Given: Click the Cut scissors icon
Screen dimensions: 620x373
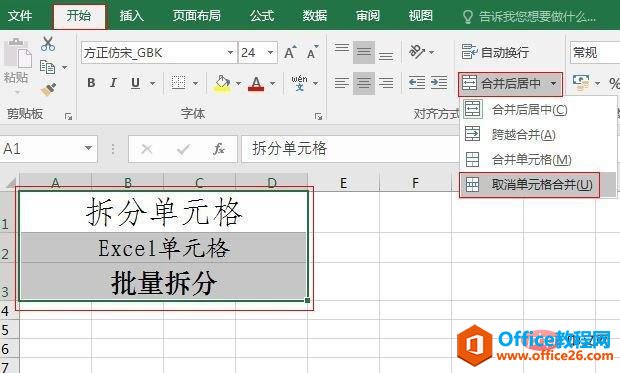Looking at the screenshot, I should tap(48, 44).
